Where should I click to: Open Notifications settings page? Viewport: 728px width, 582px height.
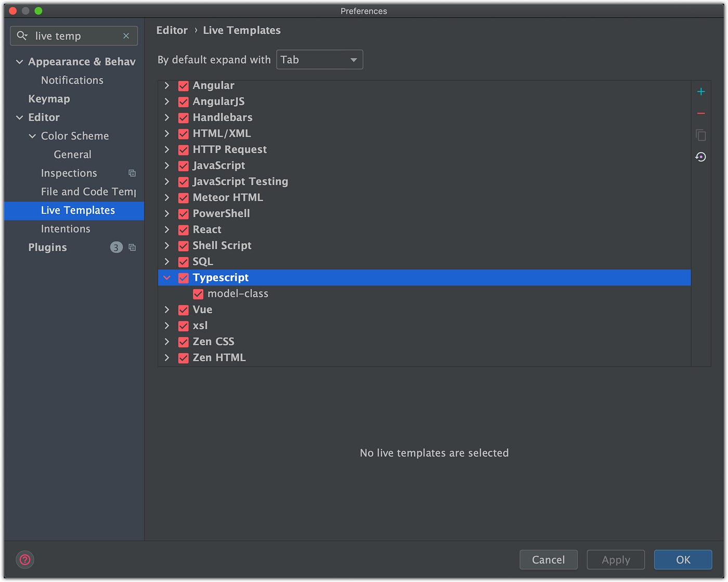[x=72, y=80]
